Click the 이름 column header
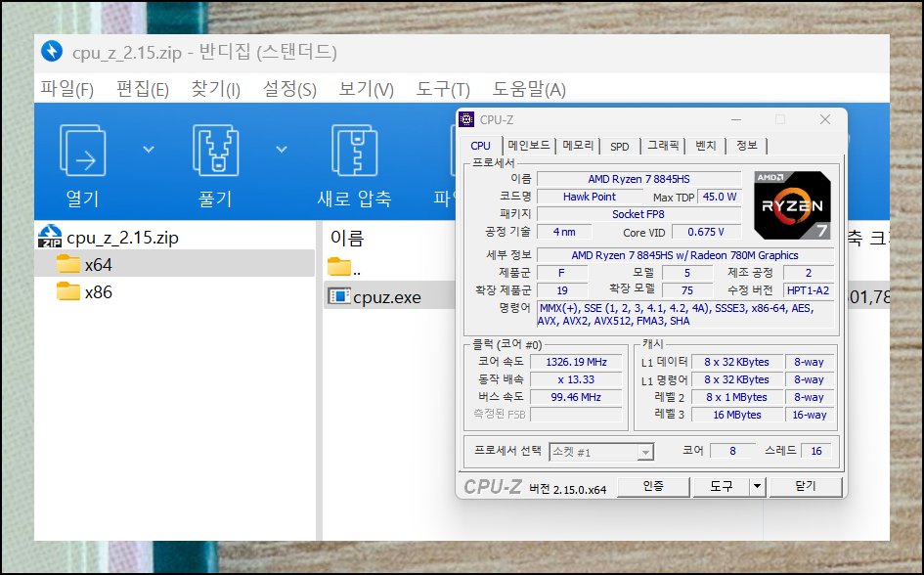This screenshot has width=924, height=575. (347, 238)
